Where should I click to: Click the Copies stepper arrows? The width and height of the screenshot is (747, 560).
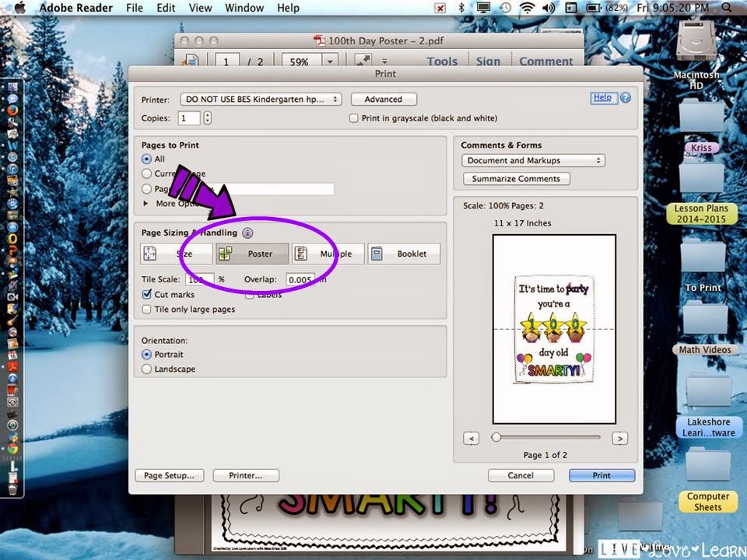[x=207, y=118]
